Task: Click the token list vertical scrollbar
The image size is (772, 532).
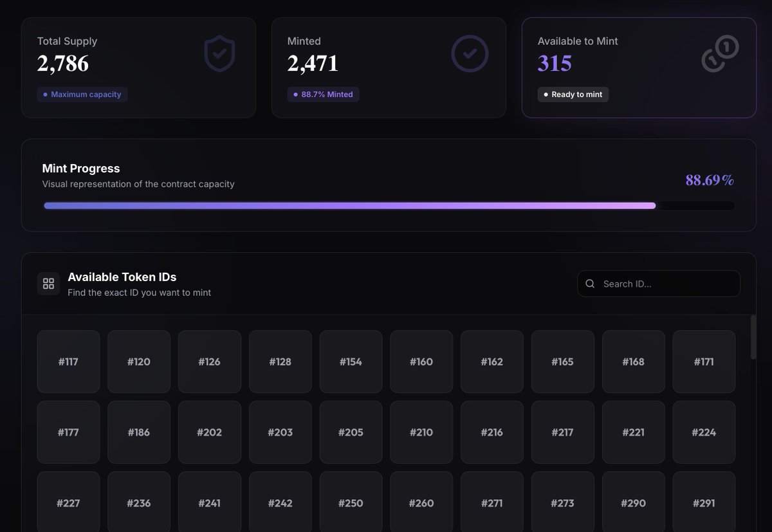Action: click(x=753, y=337)
